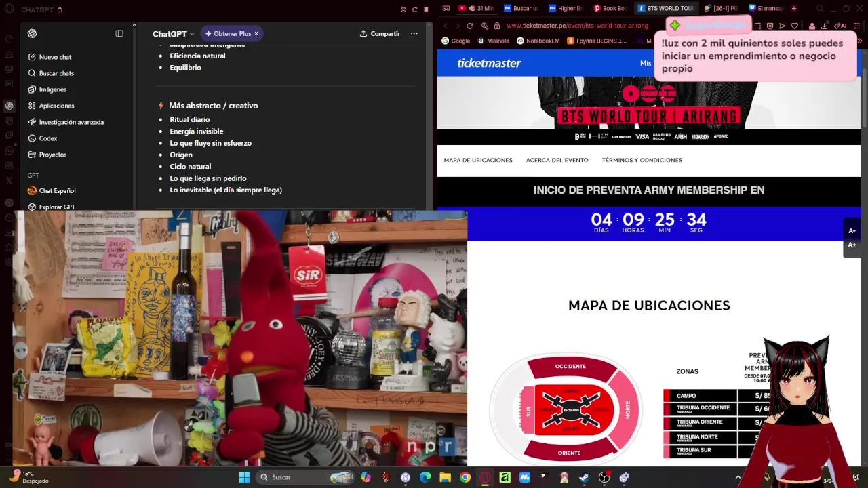Reload the Ticketmaster page
868x488 pixels.
pyautogui.click(x=470, y=26)
